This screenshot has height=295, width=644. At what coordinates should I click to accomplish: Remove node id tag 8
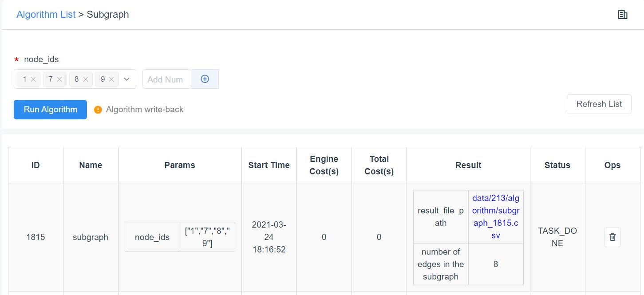[86, 79]
